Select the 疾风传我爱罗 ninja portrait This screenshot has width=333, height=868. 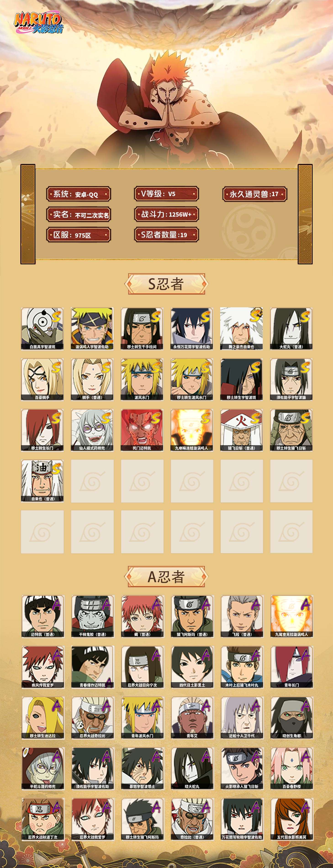pyautogui.click(x=43, y=667)
